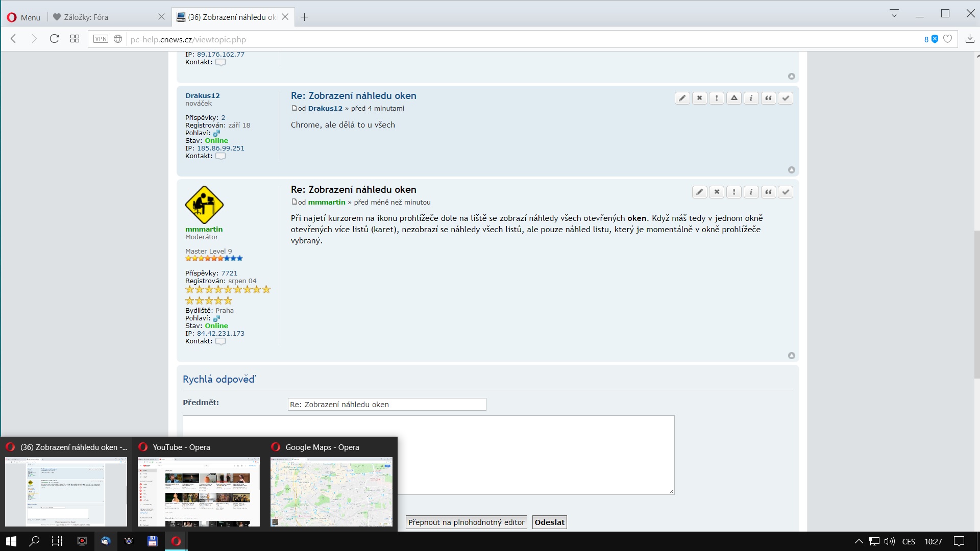Select Google Maps - Opera window thumbnail
This screenshot has height=551, width=980.
coord(331,491)
